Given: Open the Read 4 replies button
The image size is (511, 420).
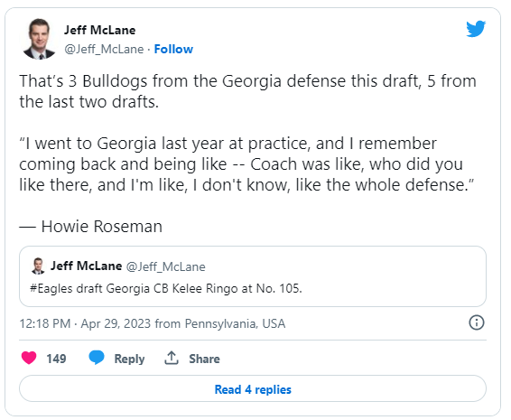Looking at the screenshot, I should click(x=253, y=388).
